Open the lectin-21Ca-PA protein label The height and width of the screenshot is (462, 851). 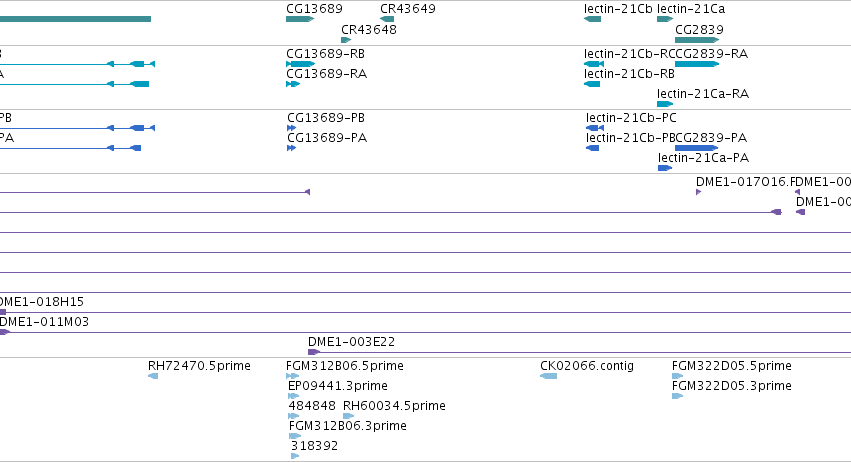pos(703,158)
